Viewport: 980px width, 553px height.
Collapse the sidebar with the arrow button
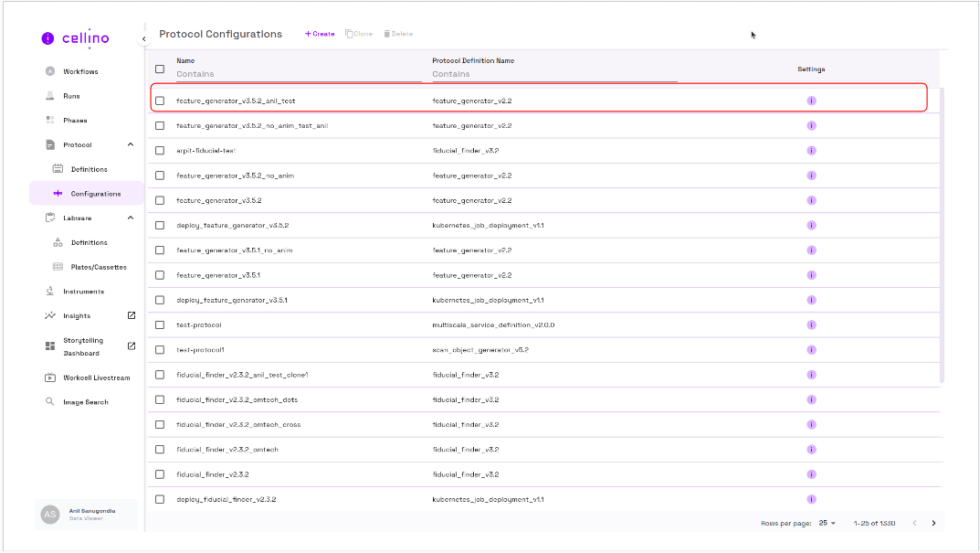(x=143, y=39)
